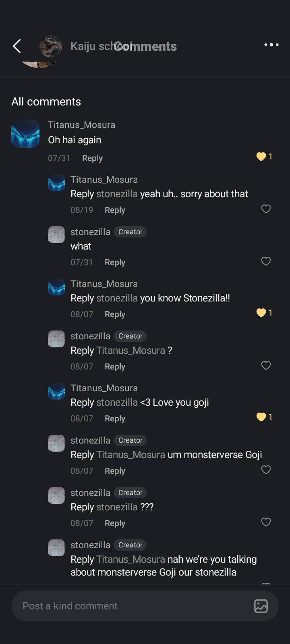This screenshot has width=290, height=644.
Task: Unlike the 'Oh hai again' comment
Action: click(x=261, y=157)
